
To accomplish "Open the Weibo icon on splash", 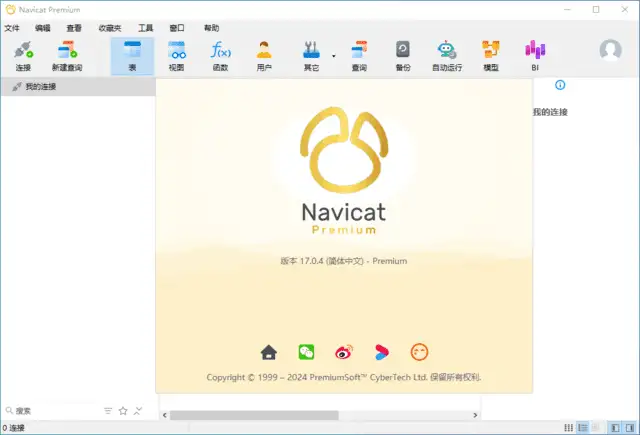I will click(344, 352).
